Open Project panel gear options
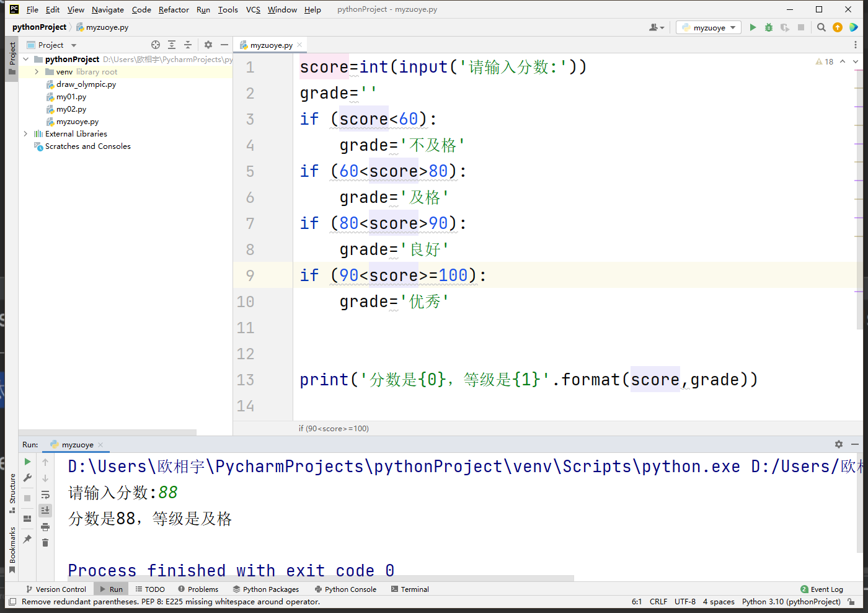Image resolution: width=868 pixels, height=613 pixels. click(208, 45)
